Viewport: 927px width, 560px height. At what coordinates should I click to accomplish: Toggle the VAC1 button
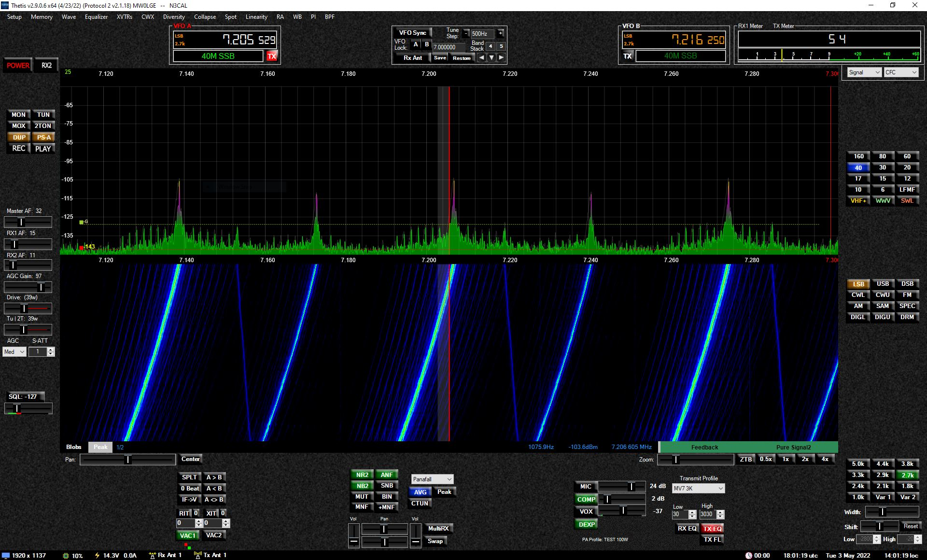coord(187,535)
